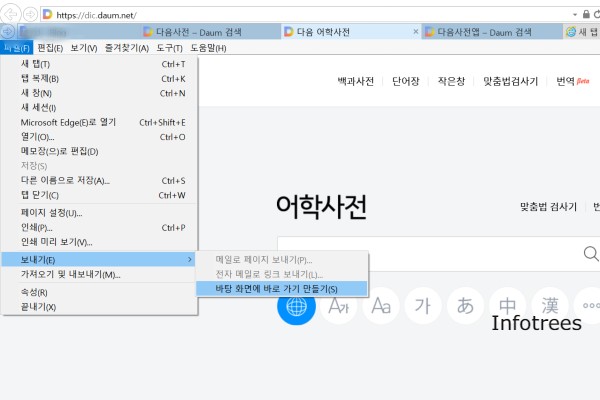Open 속성(R) menu entry

(x=99, y=292)
